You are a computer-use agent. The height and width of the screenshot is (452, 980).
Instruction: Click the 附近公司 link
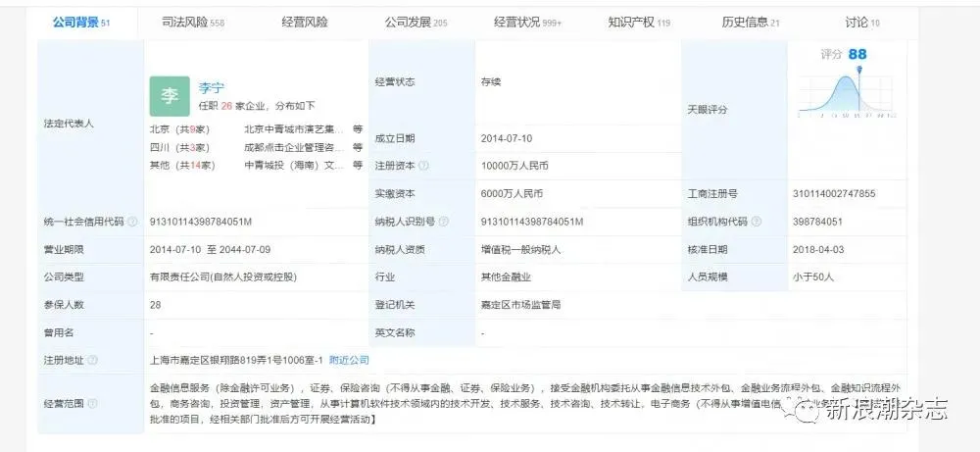tap(350, 360)
